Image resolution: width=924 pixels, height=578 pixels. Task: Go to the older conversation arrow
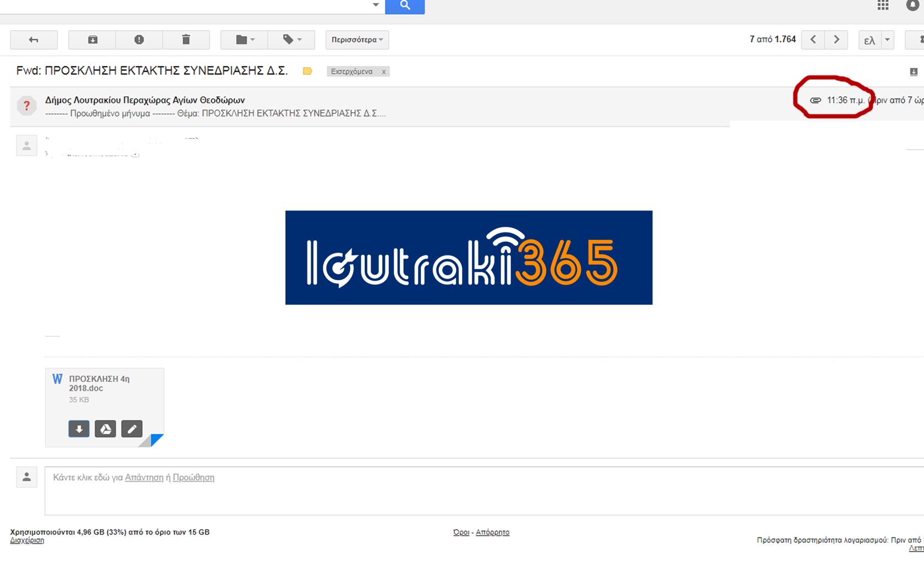coord(837,40)
